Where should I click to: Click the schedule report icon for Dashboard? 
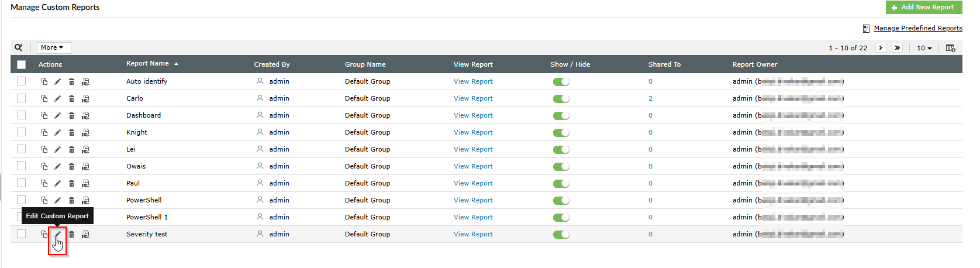(x=85, y=115)
